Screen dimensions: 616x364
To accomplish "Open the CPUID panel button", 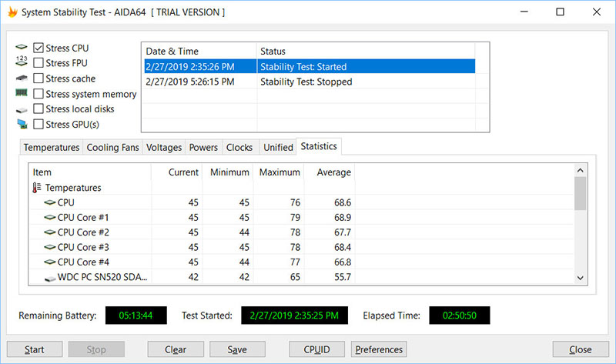I will pos(316,349).
